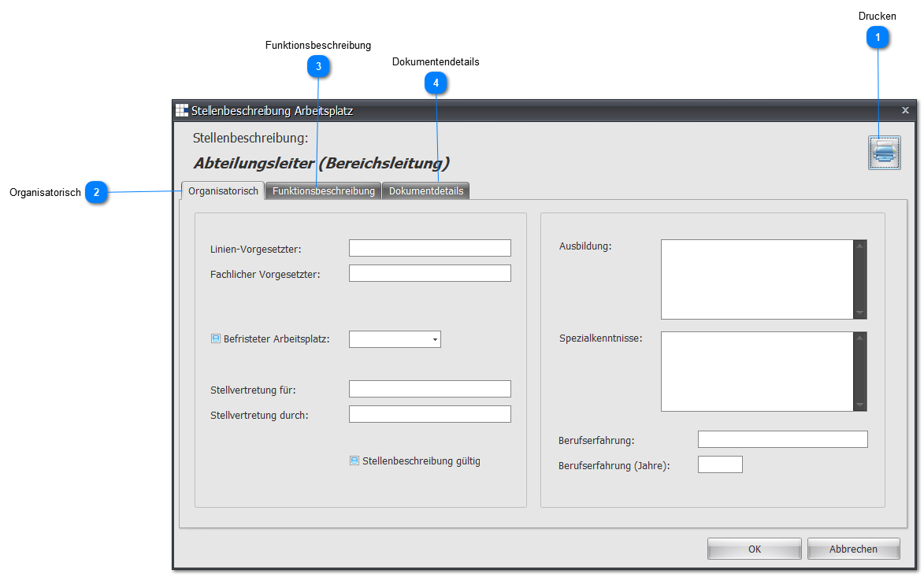Open the Dokumentdetails tab
Viewport: 924px width, 577px height.
[426, 190]
